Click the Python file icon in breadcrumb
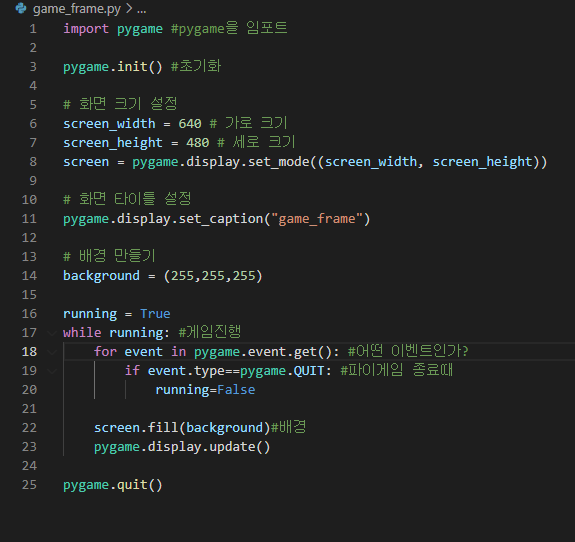This screenshot has width=575, height=542. (21, 8)
